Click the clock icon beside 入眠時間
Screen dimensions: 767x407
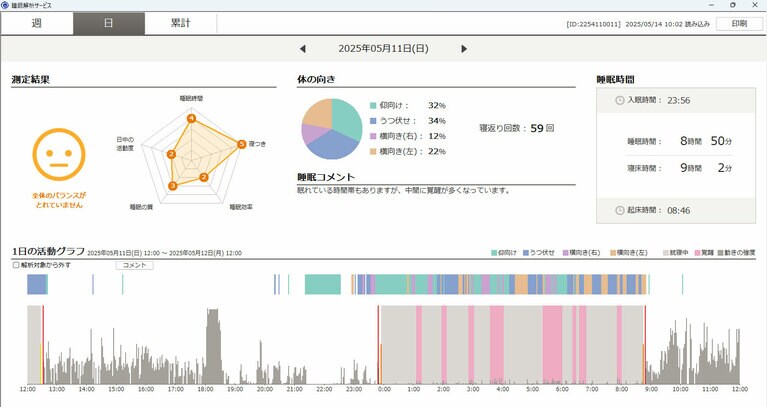[620, 100]
